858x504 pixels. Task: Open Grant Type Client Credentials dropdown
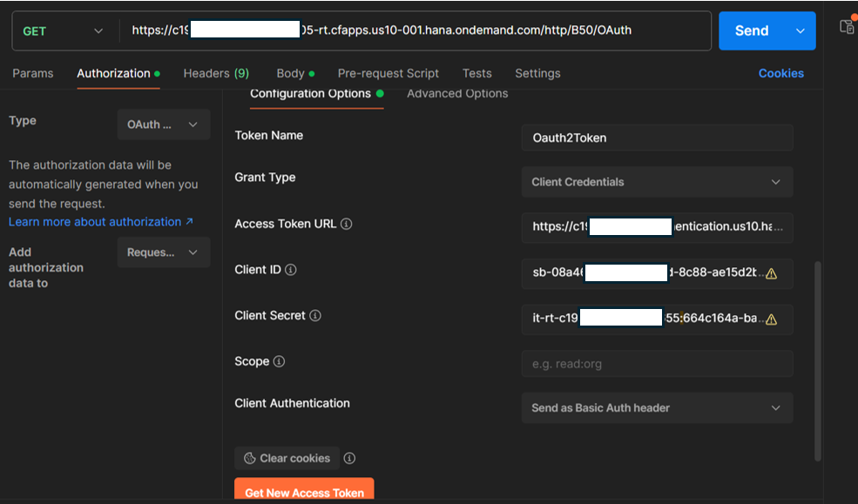click(657, 182)
